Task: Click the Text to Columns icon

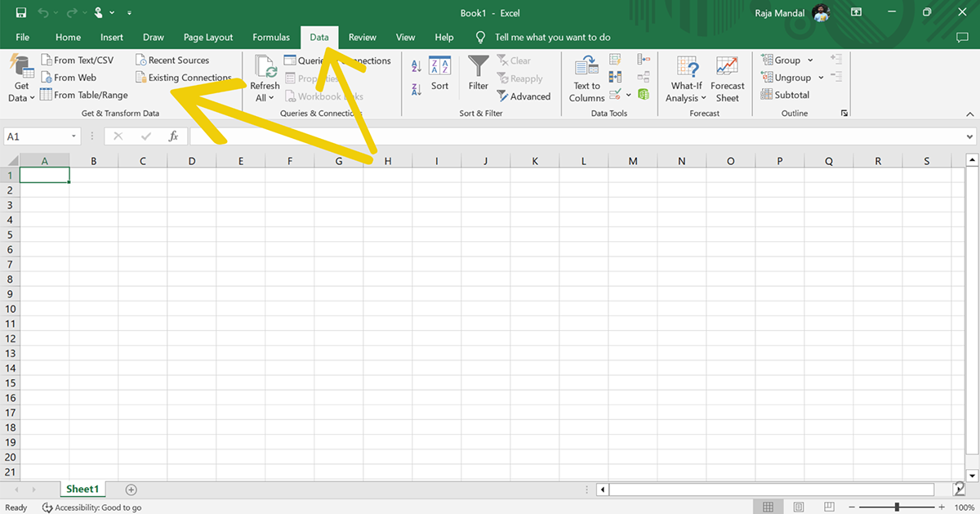Action: [x=586, y=67]
